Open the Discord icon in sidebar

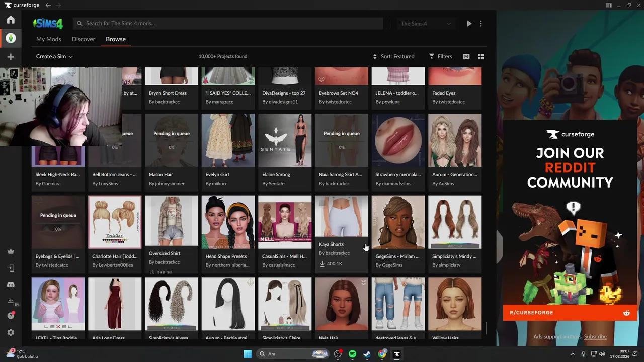pyautogui.click(x=11, y=285)
